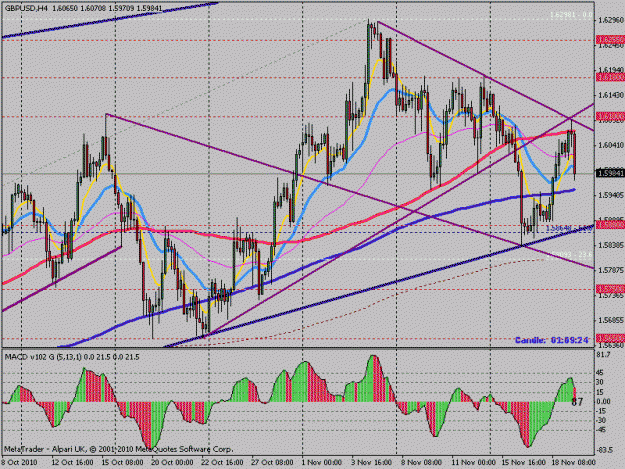This screenshot has width=625, height=469.
Task: Click the 20 Oct 00:00 time label
Action: coord(172,463)
